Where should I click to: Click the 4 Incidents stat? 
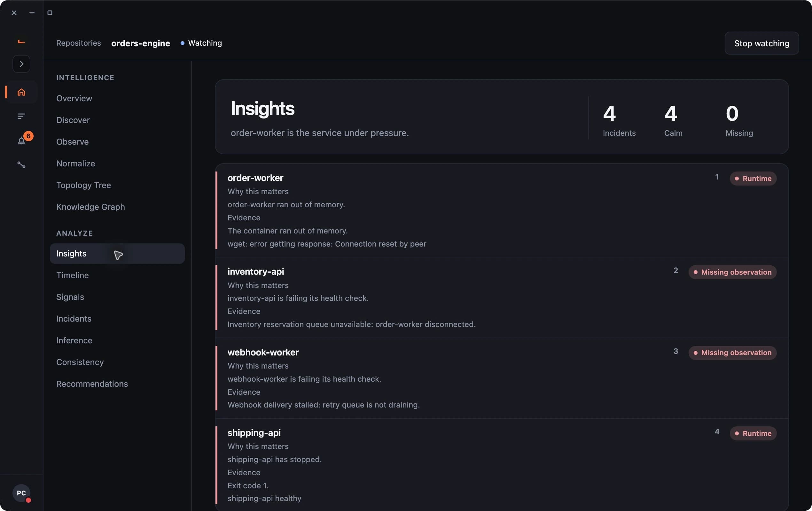tap(619, 121)
